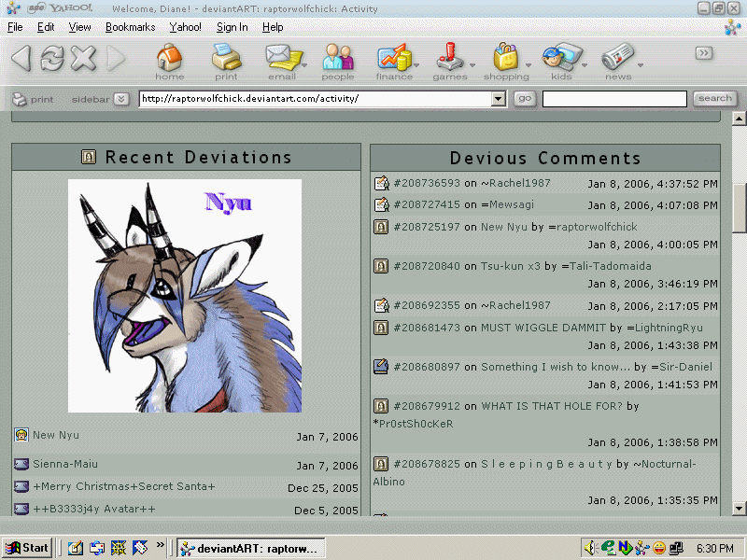Open the Yahoo! menu
This screenshot has height=560, width=747.
pyautogui.click(x=185, y=27)
